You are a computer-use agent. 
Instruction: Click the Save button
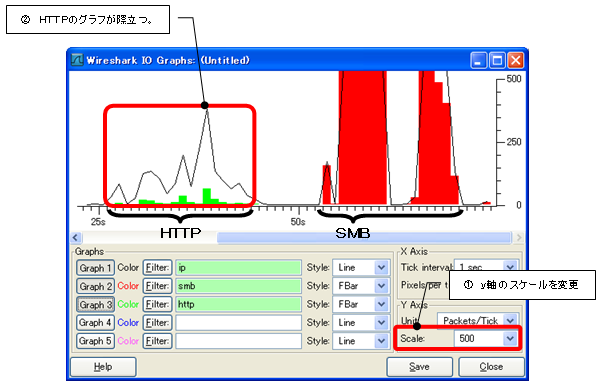click(x=419, y=367)
